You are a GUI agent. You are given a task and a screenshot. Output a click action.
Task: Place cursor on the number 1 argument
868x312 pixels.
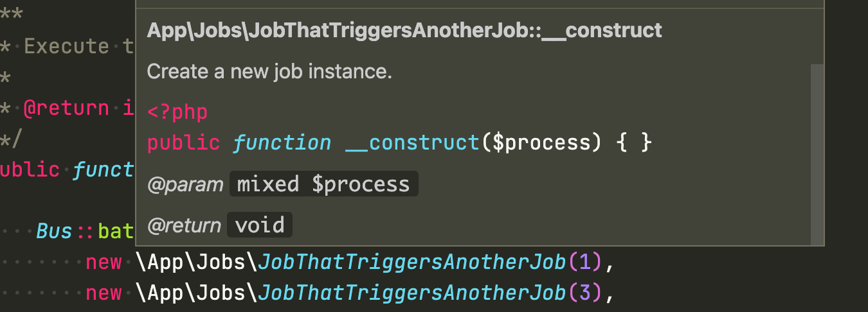[x=584, y=262]
